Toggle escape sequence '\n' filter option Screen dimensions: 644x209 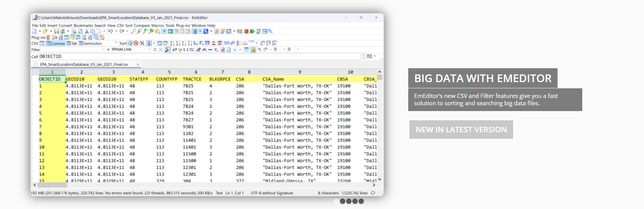click(x=180, y=49)
